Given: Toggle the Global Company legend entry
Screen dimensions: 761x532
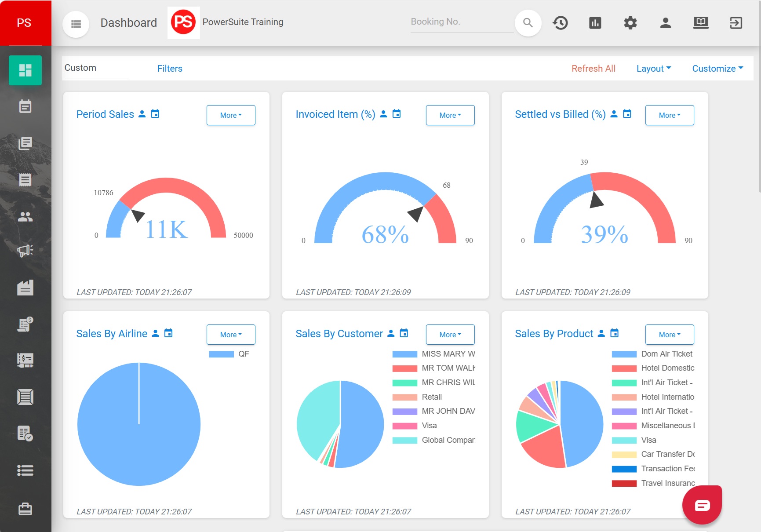Looking at the screenshot, I should point(434,440).
